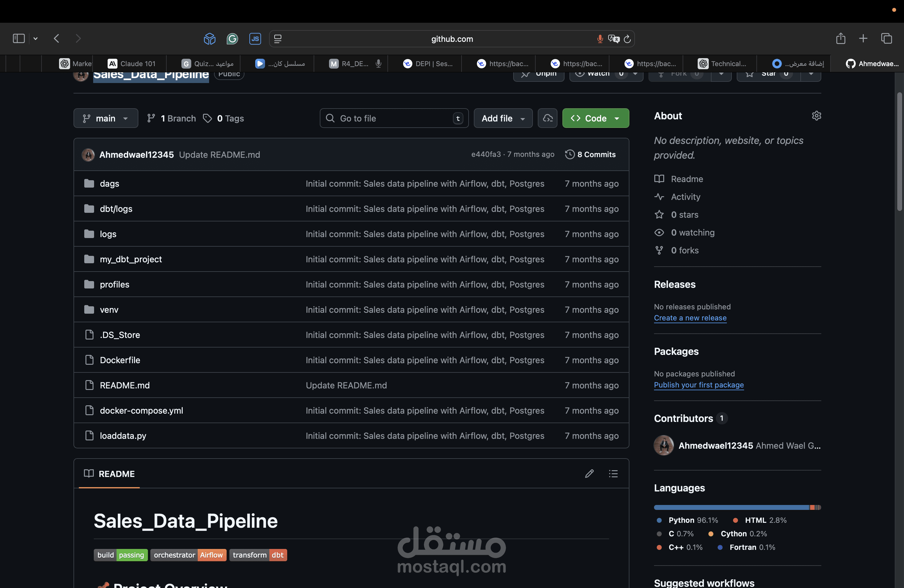
Task: Open repository settings gear in About section
Action: tap(817, 115)
